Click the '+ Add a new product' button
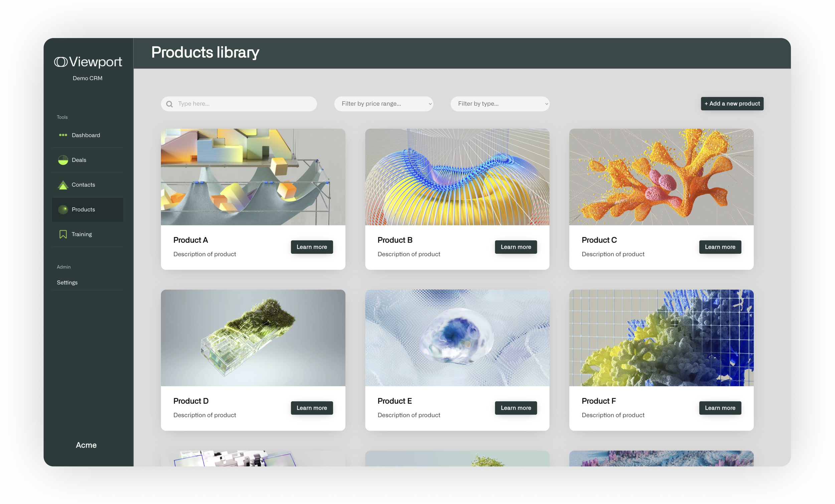The height and width of the screenshot is (504, 835). [732, 104]
